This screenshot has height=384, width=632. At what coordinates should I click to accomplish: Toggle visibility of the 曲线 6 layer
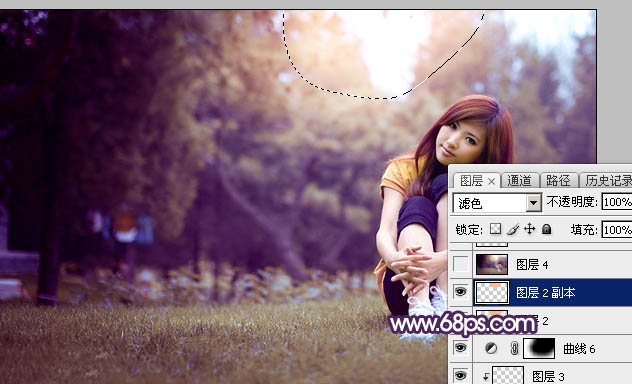[460, 348]
